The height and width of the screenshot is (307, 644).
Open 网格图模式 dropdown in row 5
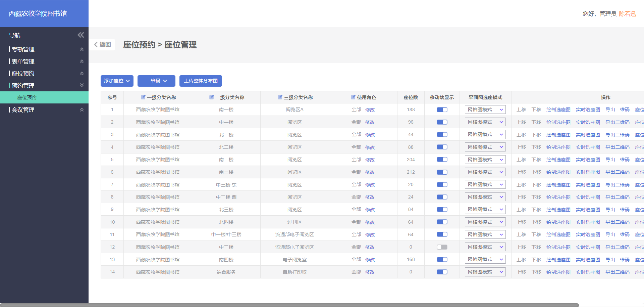[x=485, y=160]
